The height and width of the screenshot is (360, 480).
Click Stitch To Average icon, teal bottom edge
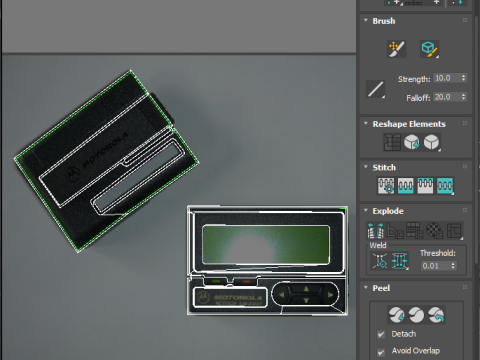405,186
